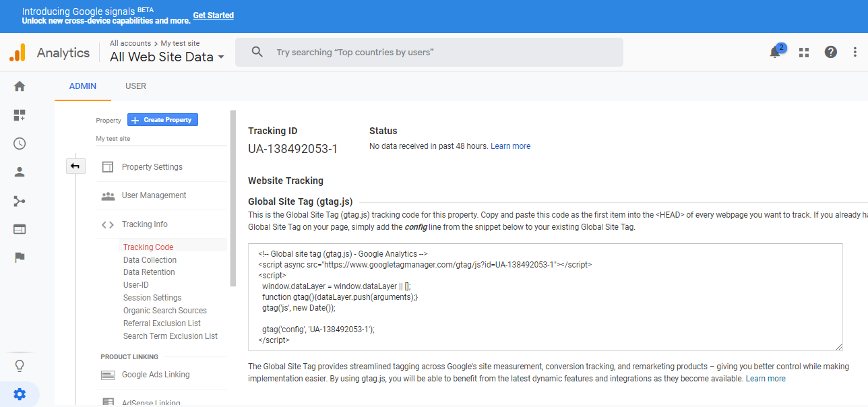Click in the Analytics search field
Viewport: 868px width, 407px height.
tap(429, 52)
